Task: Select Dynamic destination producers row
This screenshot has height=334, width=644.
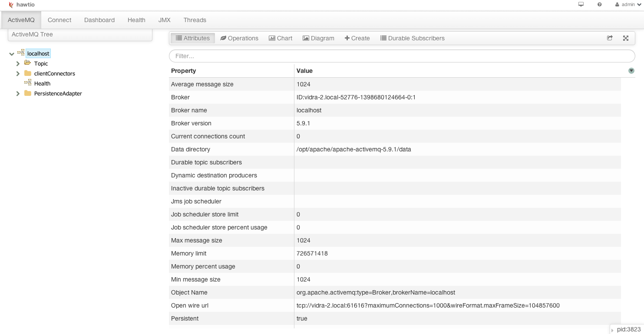Action: tap(395, 175)
